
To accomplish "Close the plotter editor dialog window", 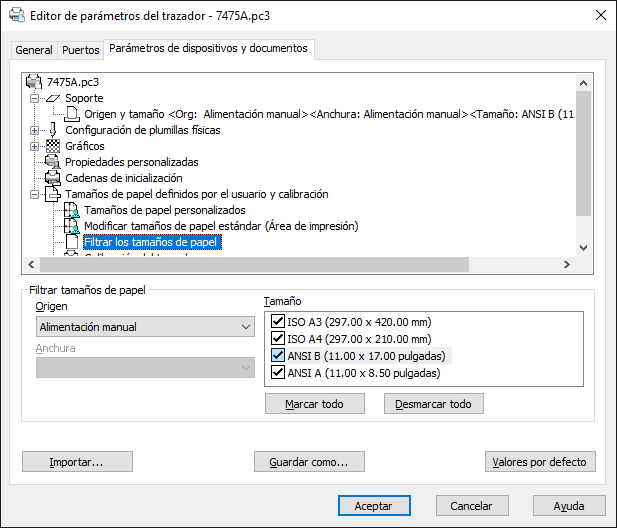I will coord(600,15).
